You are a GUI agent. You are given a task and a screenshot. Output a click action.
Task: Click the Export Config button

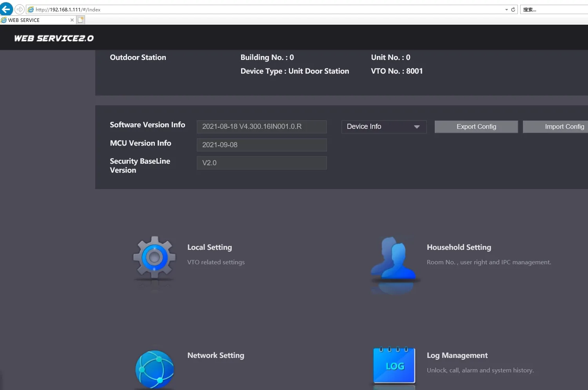coord(476,126)
